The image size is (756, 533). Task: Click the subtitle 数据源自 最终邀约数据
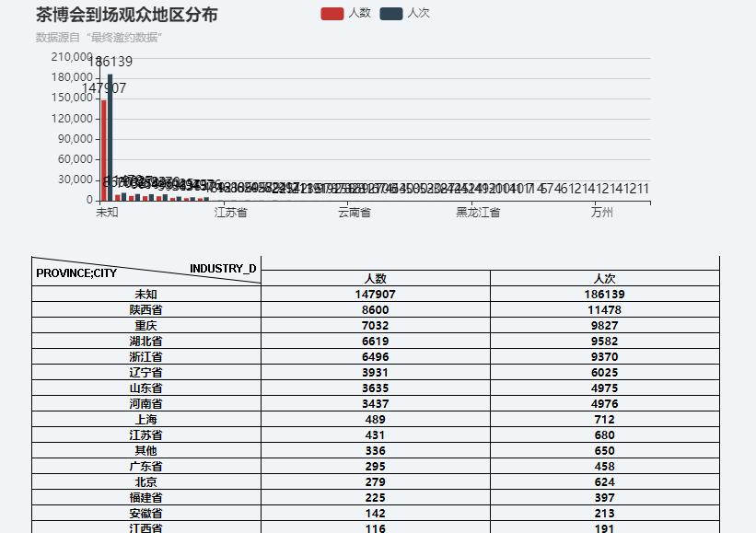coord(99,37)
